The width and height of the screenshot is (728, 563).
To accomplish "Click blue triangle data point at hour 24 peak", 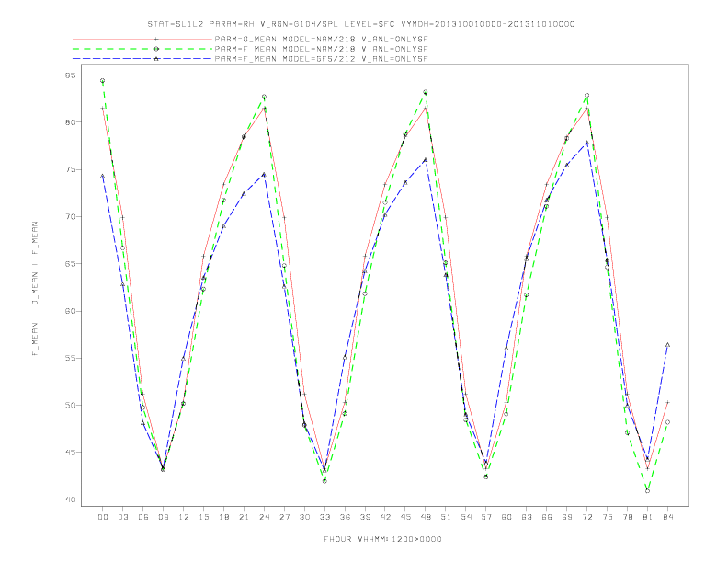I will click(x=264, y=174).
